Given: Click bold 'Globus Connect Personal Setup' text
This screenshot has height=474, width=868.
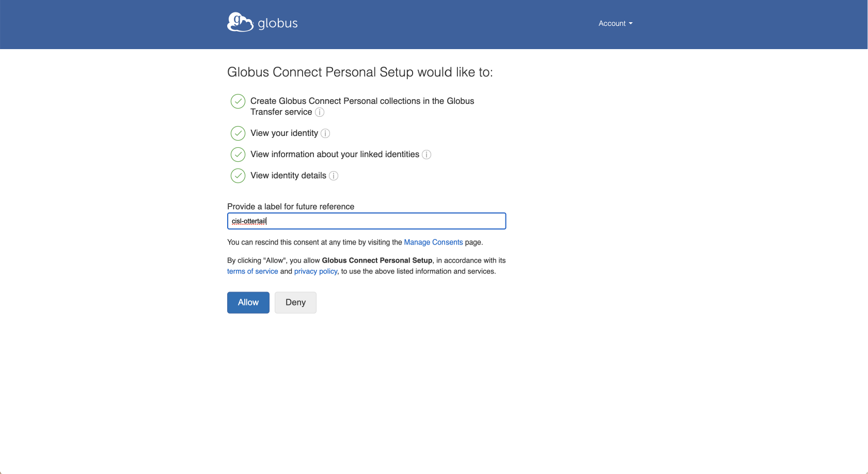Looking at the screenshot, I should click(377, 261).
